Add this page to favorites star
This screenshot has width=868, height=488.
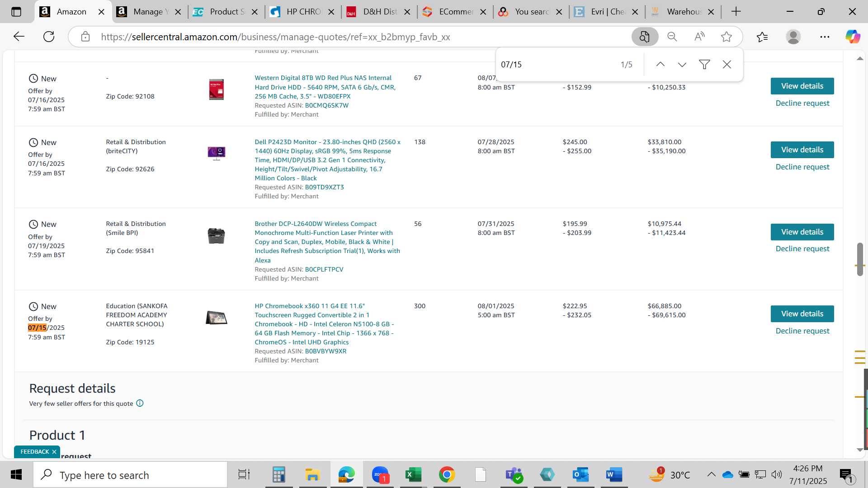726,37
